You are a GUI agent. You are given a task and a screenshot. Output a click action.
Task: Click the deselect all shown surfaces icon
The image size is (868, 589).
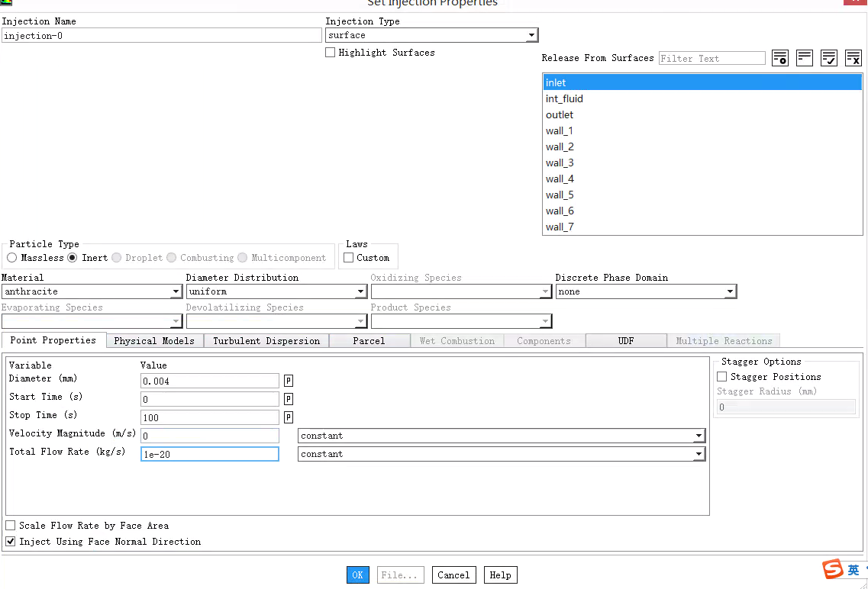853,58
